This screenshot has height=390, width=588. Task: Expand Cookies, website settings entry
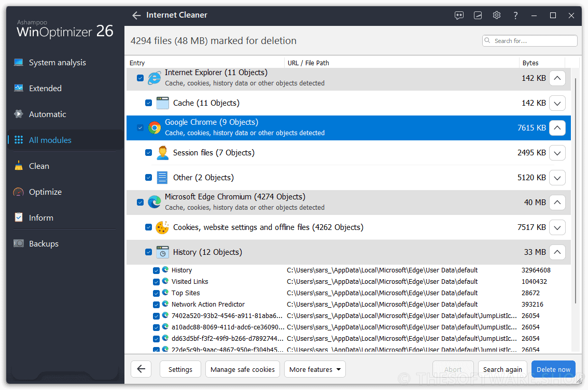point(557,227)
